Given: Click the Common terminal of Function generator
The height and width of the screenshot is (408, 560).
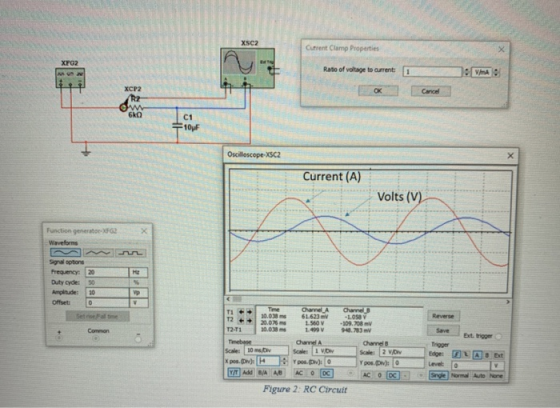Looking at the screenshot, I should [96, 338].
